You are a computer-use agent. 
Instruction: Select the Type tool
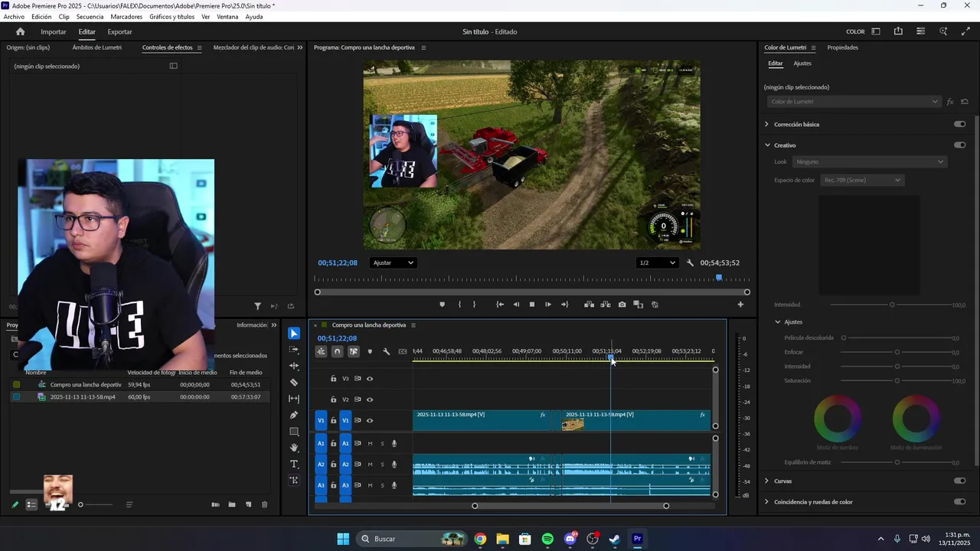(x=294, y=464)
